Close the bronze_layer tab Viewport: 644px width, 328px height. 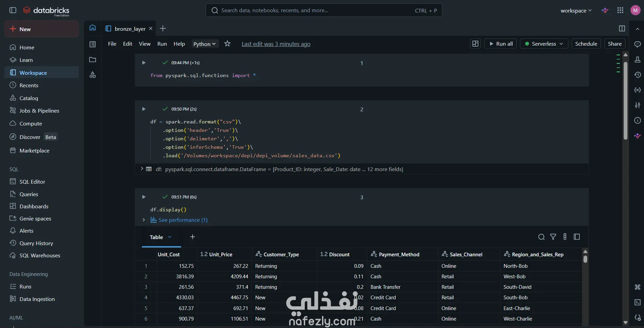[151, 28]
